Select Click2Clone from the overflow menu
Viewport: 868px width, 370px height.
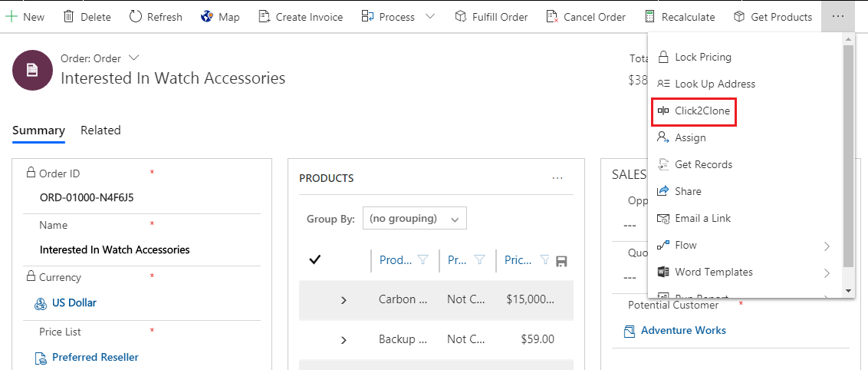click(x=694, y=111)
